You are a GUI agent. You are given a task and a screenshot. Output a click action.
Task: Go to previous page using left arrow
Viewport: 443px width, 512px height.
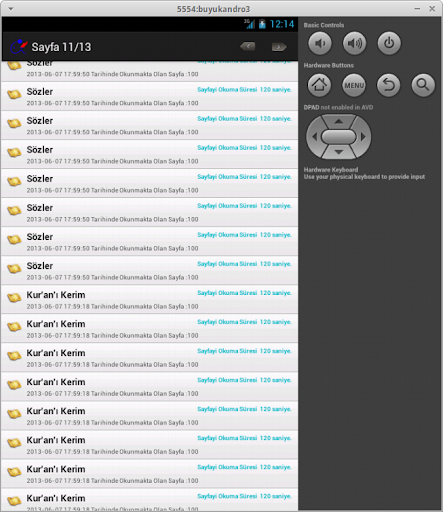tap(248, 46)
